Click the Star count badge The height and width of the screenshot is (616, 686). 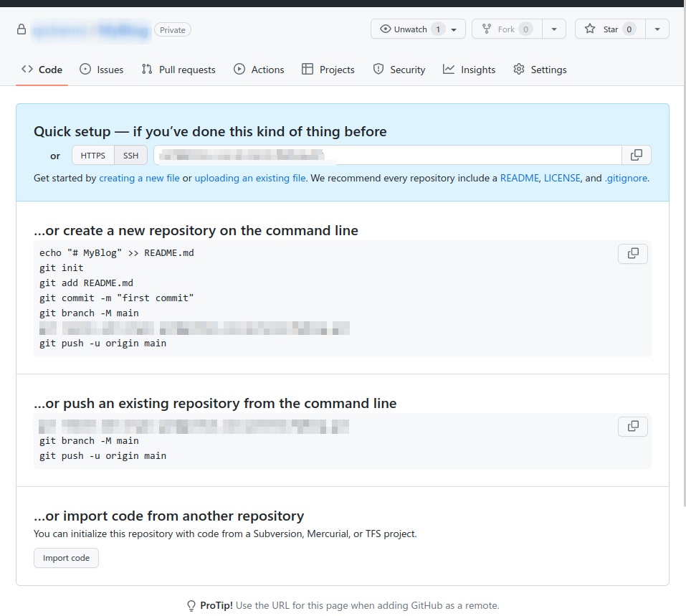tap(629, 29)
